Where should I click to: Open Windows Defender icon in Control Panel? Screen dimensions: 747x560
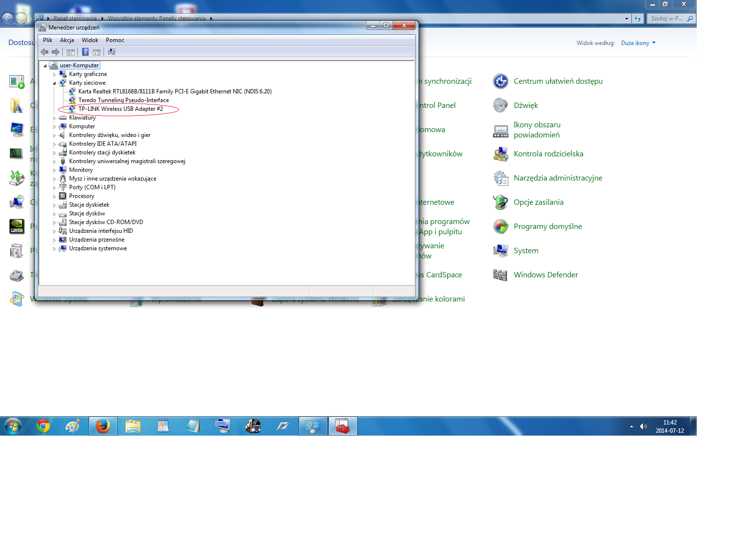501,275
